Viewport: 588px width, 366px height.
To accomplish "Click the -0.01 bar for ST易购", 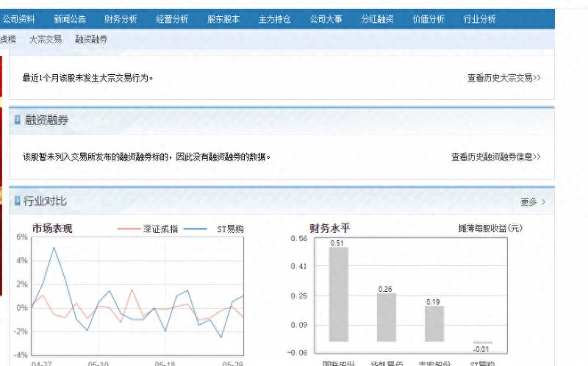I will click(x=483, y=342).
